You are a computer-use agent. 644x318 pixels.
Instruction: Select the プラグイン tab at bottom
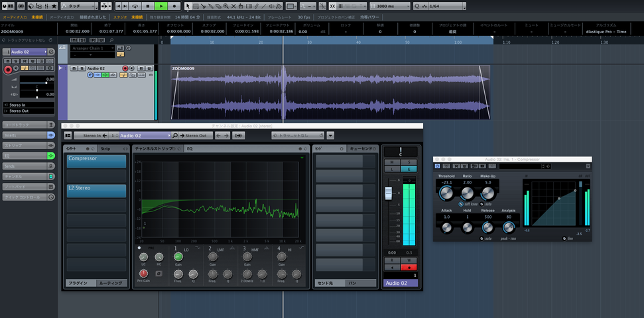(x=81, y=283)
